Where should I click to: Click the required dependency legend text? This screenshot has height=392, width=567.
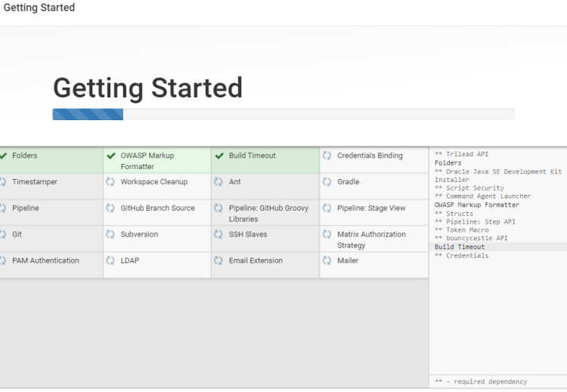(x=481, y=381)
